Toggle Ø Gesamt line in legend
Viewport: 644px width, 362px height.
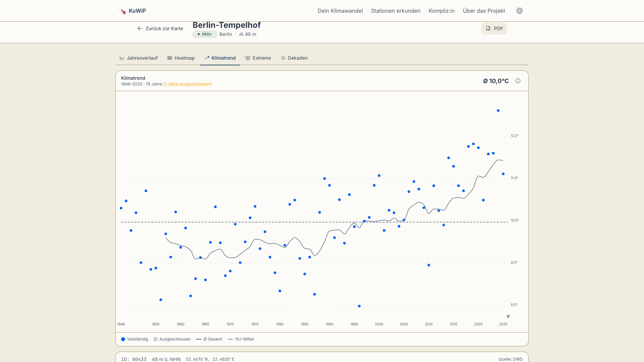209,339
